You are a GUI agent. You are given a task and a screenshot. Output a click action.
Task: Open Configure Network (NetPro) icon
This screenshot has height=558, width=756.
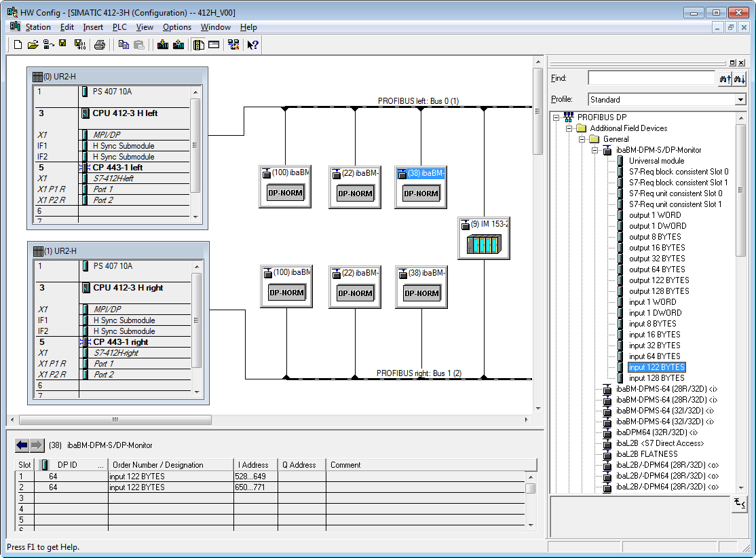[234, 45]
